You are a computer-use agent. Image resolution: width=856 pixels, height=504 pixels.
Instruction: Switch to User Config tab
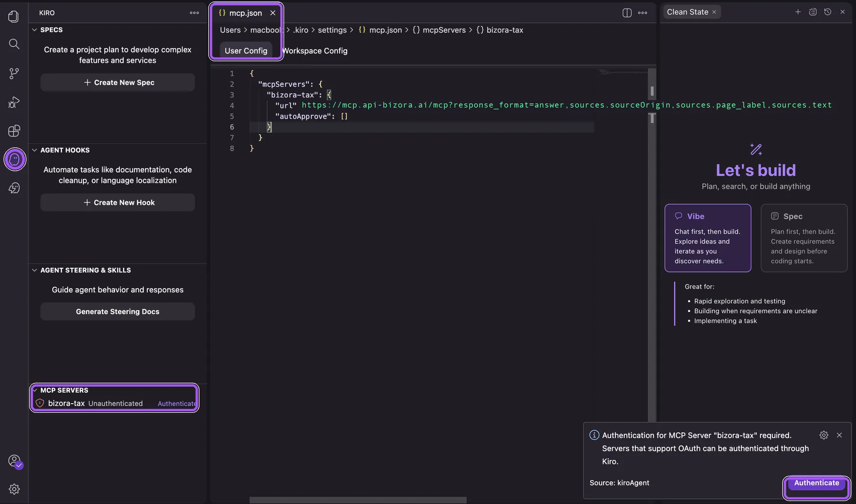(x=246, y=50)
